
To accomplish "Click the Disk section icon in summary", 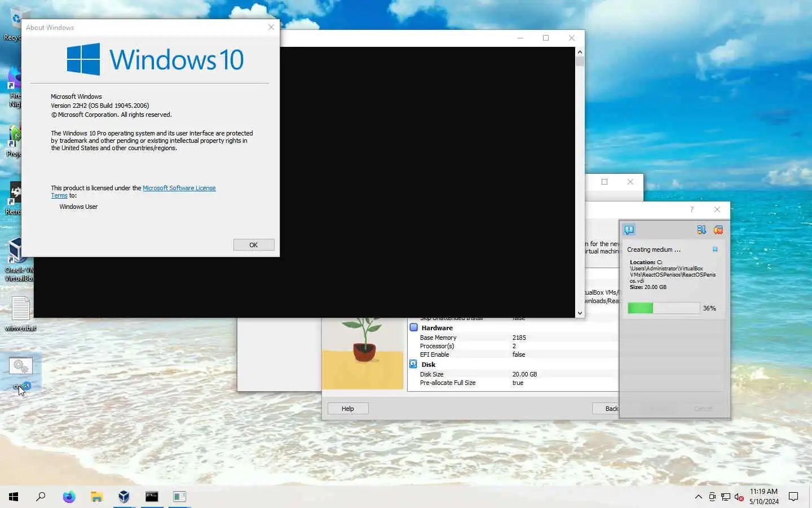I will (413, 364).
